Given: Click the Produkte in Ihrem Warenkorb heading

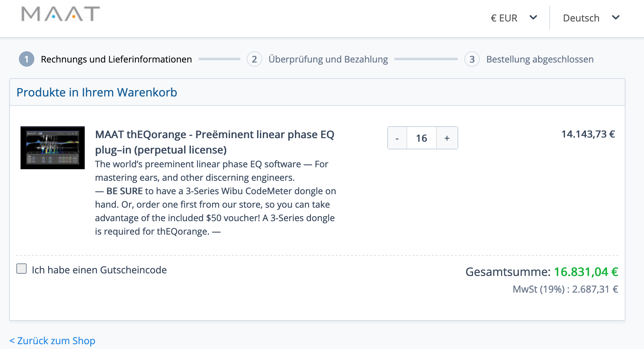Looking at the screenshot, I should pyautogui.click(x=97, y=92).
